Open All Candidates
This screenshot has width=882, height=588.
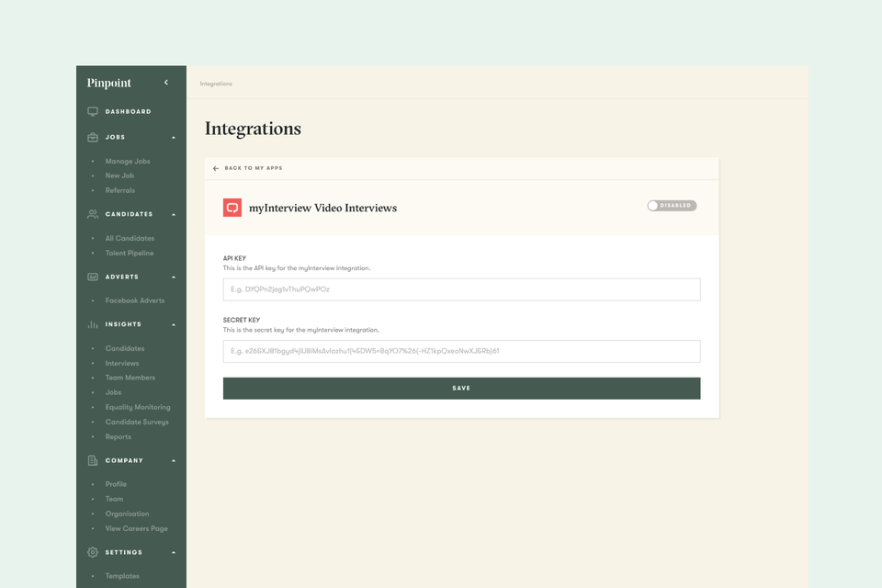pos(130,239)
